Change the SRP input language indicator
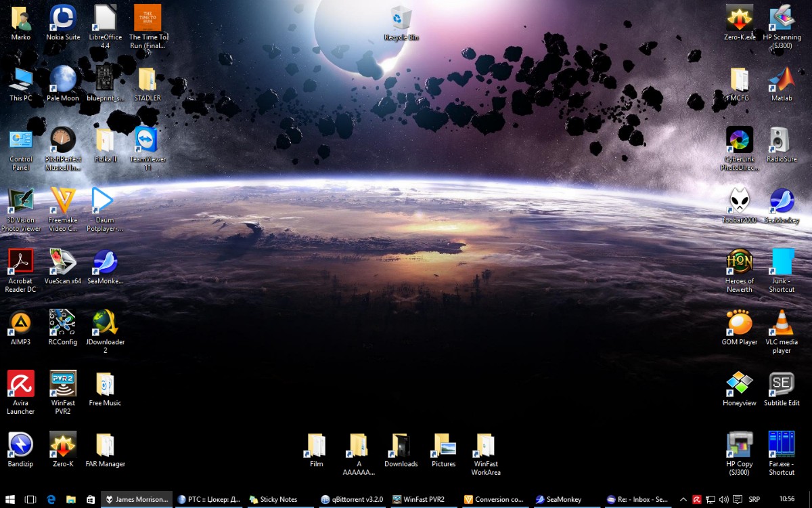The image size is (812, 508). click(754, 499)
